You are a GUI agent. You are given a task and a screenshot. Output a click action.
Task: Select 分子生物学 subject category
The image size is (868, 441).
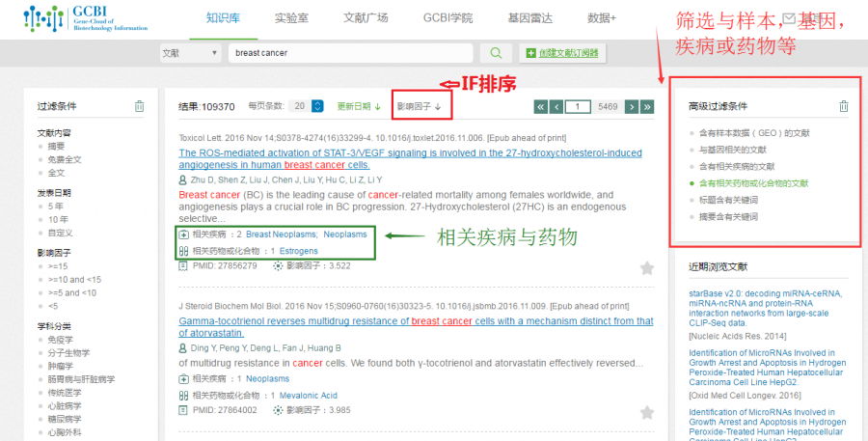(x=68, y=353)
